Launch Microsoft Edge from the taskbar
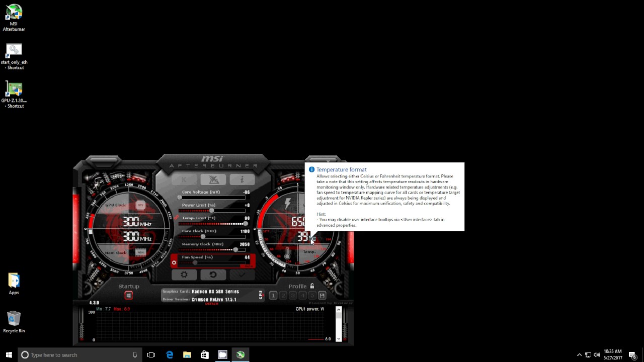Screen dimensions: 644x362 [170, 355]
